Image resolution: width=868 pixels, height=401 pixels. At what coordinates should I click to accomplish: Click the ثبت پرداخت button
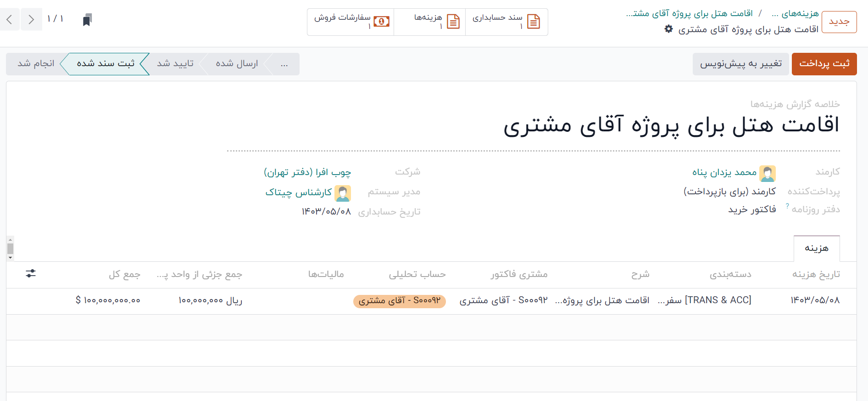pyautogui.click(x=824, y=64)
